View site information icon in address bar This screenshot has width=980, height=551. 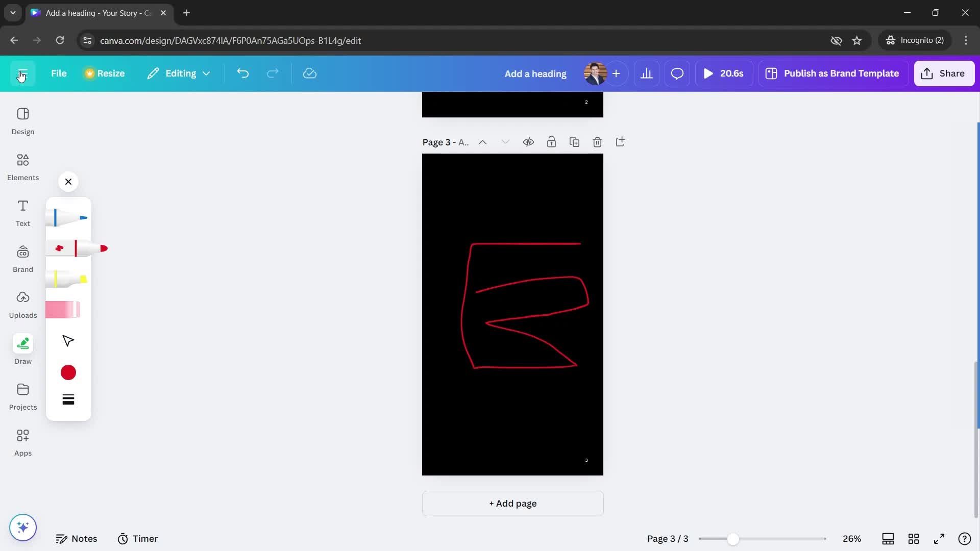(87, 40)
